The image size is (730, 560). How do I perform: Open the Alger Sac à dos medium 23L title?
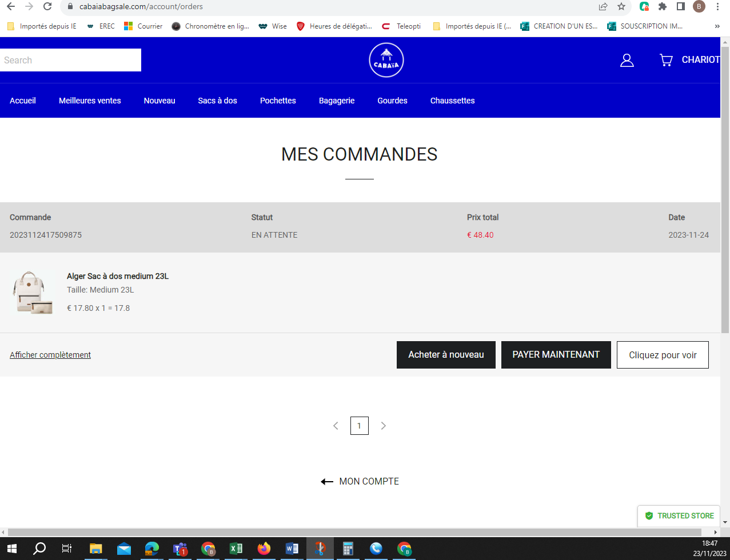click(118, 277)
